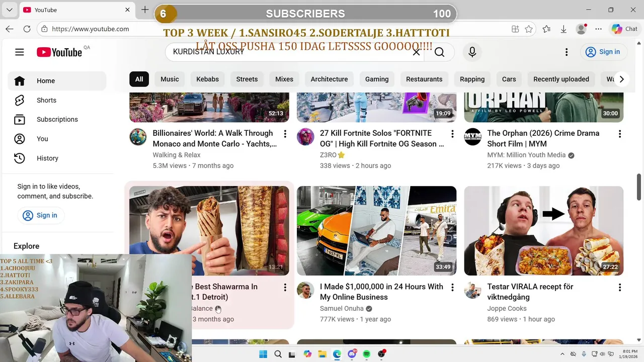The width and height of the screenshot is (644, 362).
Task: Open Edge profile avatar icon
Action: tap(581, 29)
